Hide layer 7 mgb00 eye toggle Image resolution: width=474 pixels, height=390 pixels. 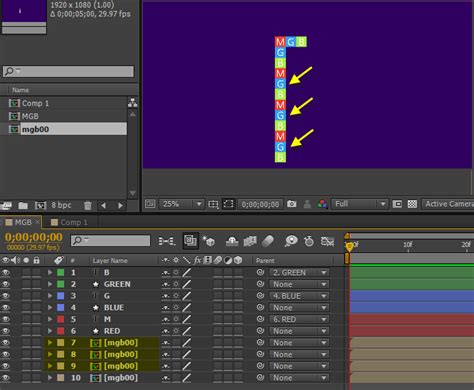click(x=5, y=342)
